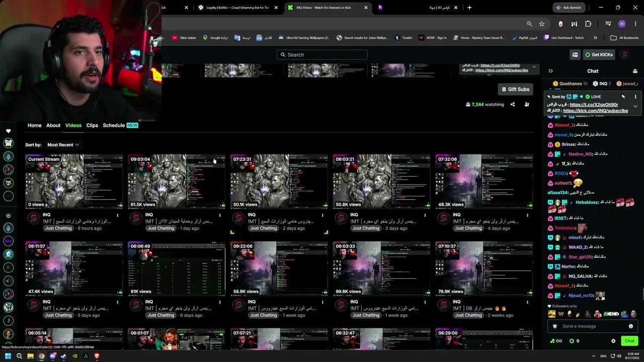Unpin the pinned chat message

pos(623,97)
